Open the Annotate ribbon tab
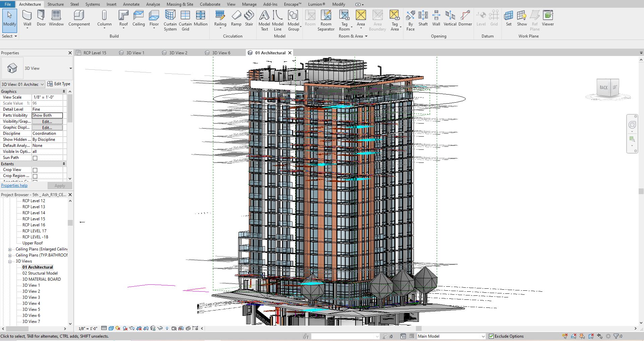This screenshot has height=341, width=644. 131,4
